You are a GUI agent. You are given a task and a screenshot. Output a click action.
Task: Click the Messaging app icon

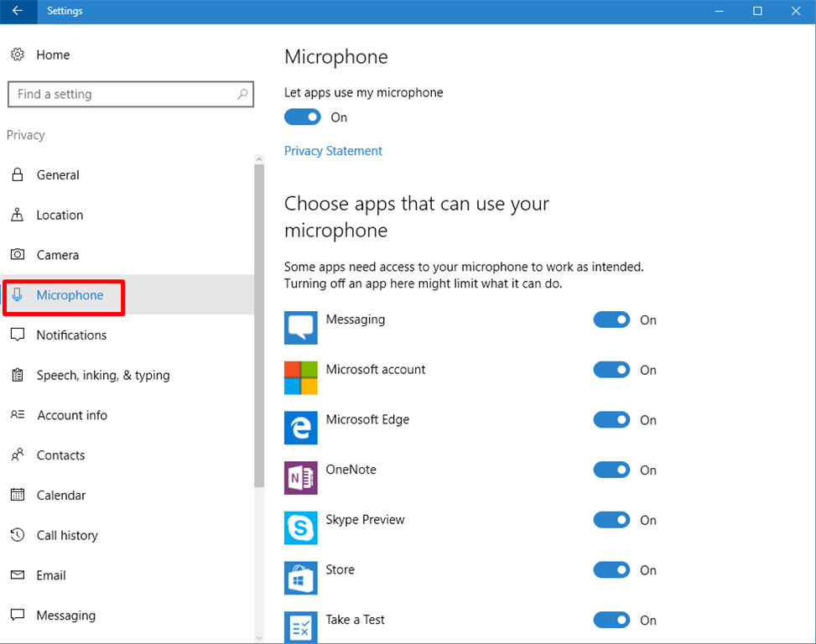tap(301, 327)
